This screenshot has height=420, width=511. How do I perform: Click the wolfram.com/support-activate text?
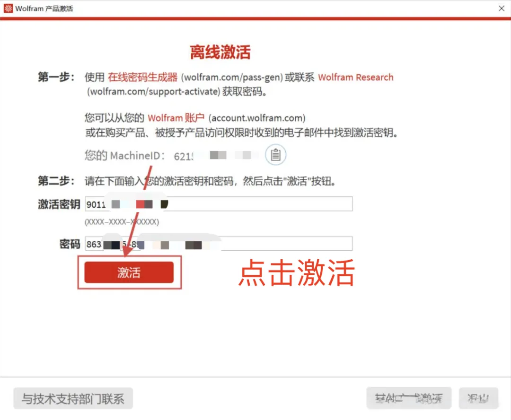click(x=153, y=92)
